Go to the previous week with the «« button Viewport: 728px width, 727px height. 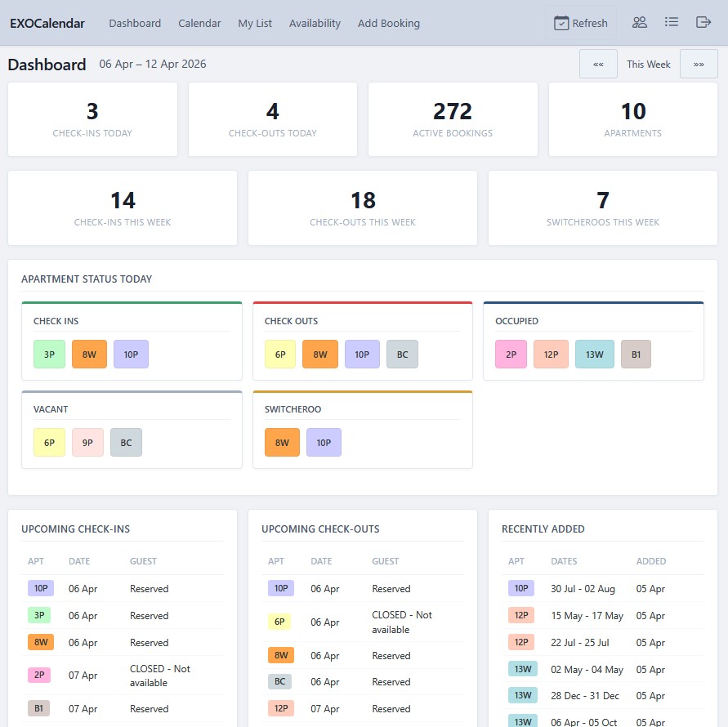tap(599, 63)
